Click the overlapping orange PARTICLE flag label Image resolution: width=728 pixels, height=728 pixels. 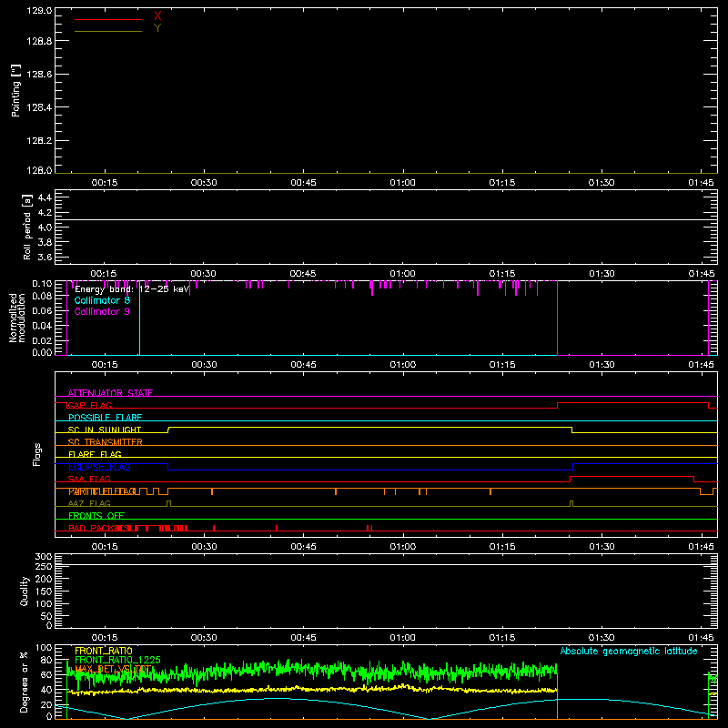point(102,491)
